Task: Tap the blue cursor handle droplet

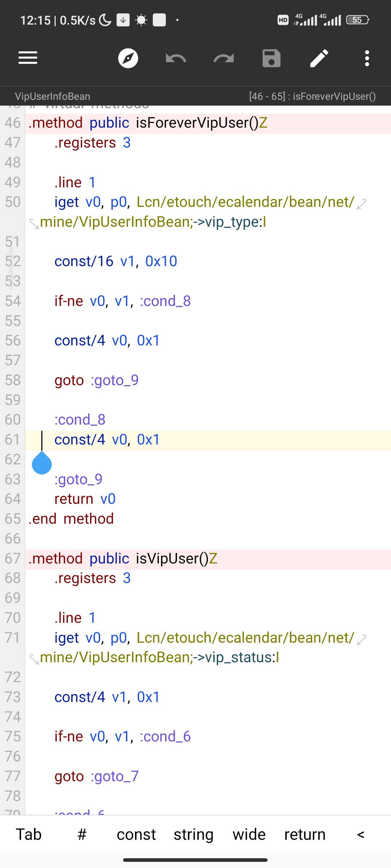Action: click(x=42, y=463)
